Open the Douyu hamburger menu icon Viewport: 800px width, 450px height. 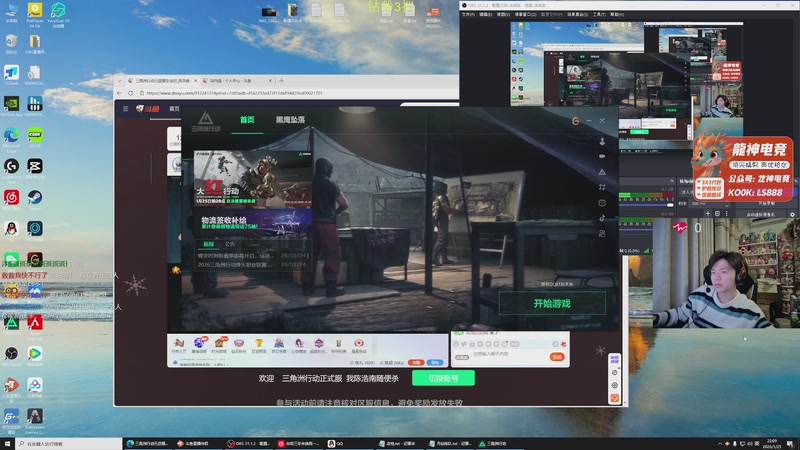pyautogui.click(x=126, y=109)
